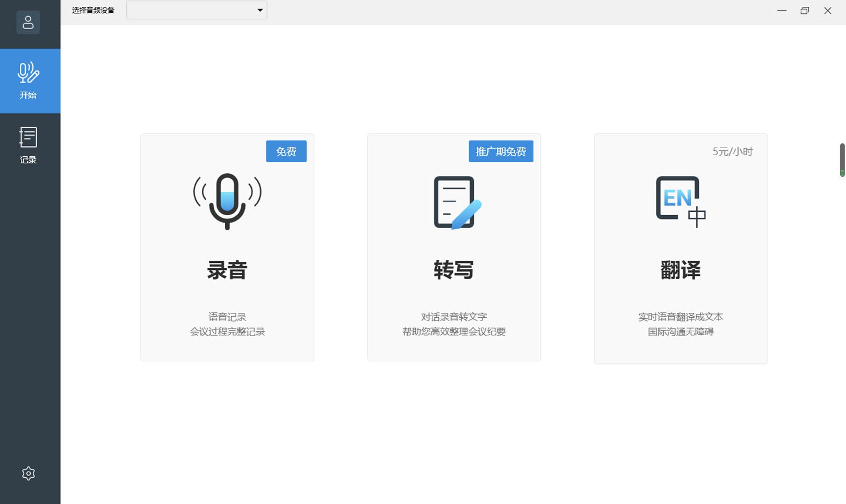The width and height of the screenshot is (846, 504).
Task: Click the document-pen icon for 转写
Action: pyautogui.click(x=457, y=202)
